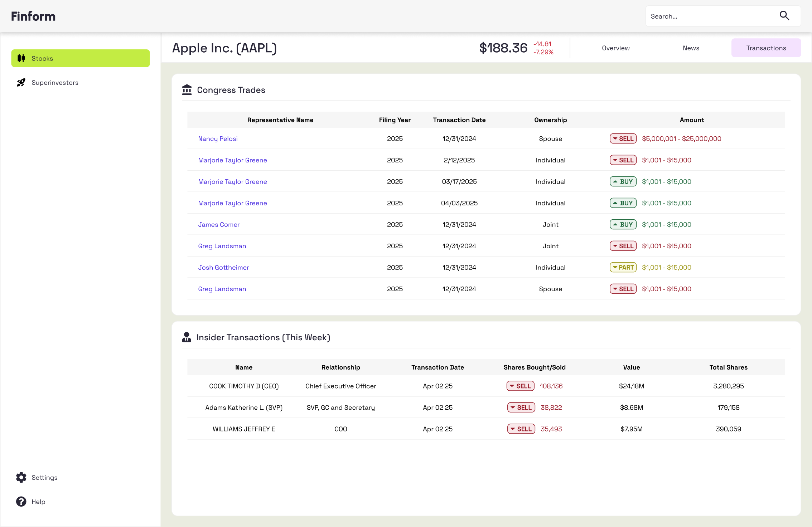
Task: Click the Amount column header
Action: (x=692, y=120)
